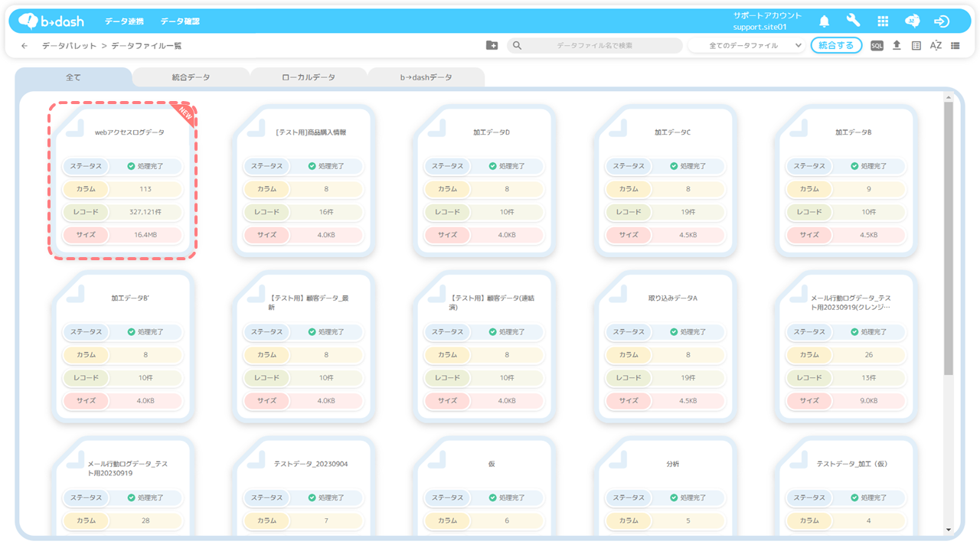
Task: Open the テストデータ_加工（仮） file card
Action: pos(847,487)
